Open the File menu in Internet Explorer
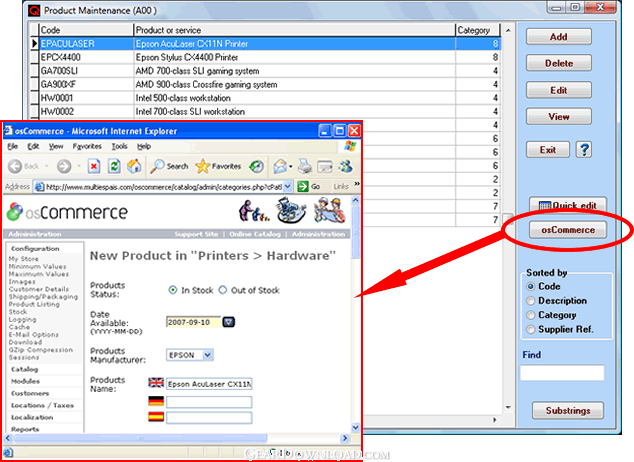Image resolution: width=634 pixels, height=462 pixels. (13, 146)
